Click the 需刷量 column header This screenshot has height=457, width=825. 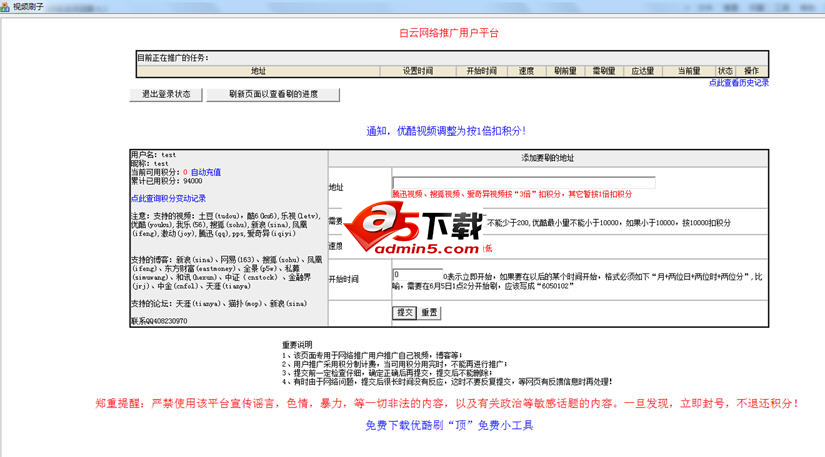[604, 71]
